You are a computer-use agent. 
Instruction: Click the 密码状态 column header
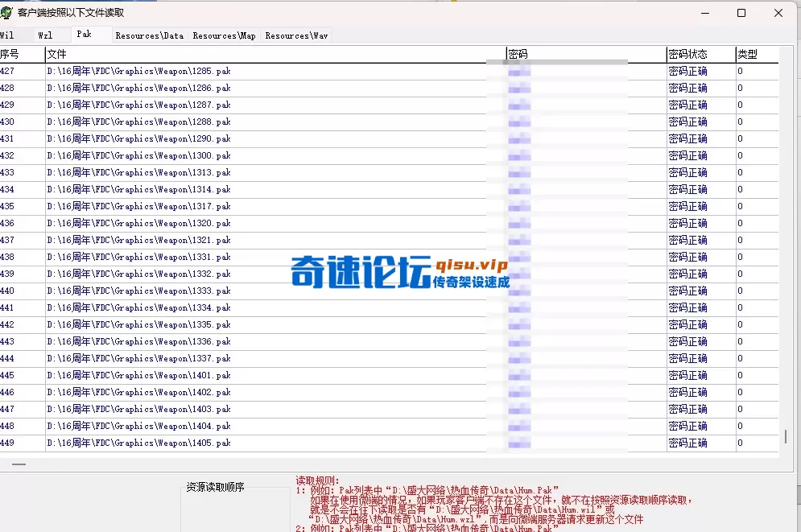point(701,54)
